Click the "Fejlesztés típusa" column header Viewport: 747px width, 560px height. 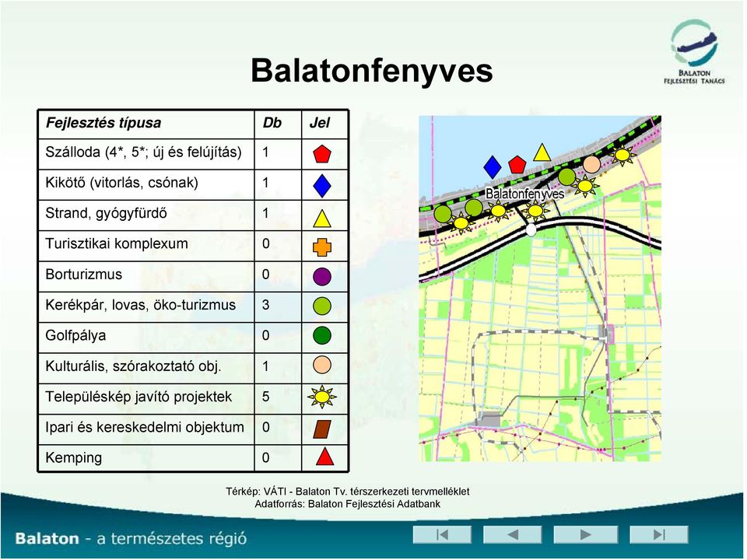(x=103, y=123)
